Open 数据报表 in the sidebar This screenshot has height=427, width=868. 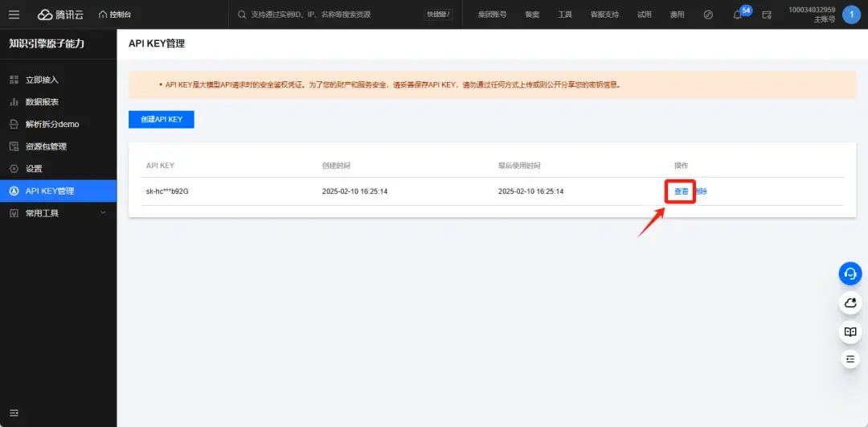pos(58,102)
